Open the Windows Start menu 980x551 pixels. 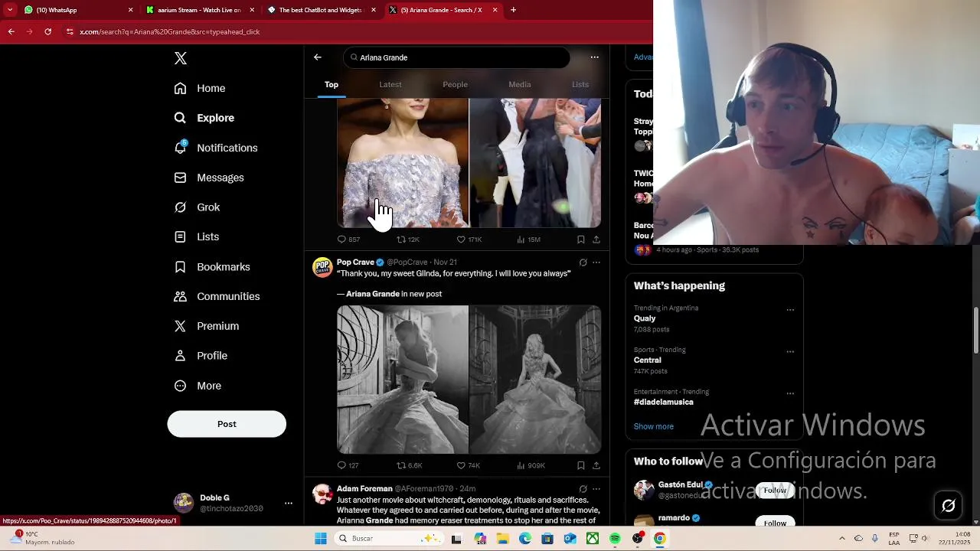[x=321, y=539]
